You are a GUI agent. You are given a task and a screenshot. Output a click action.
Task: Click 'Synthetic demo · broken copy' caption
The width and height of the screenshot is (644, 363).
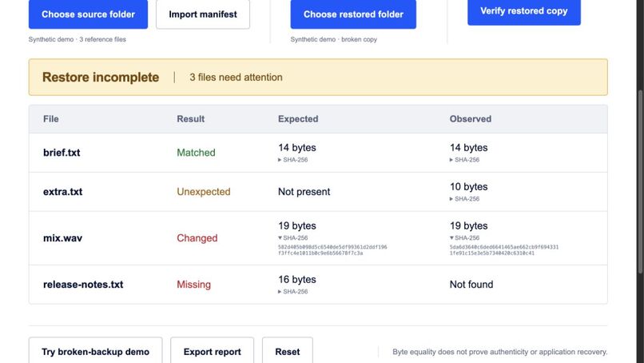[333, 39]
